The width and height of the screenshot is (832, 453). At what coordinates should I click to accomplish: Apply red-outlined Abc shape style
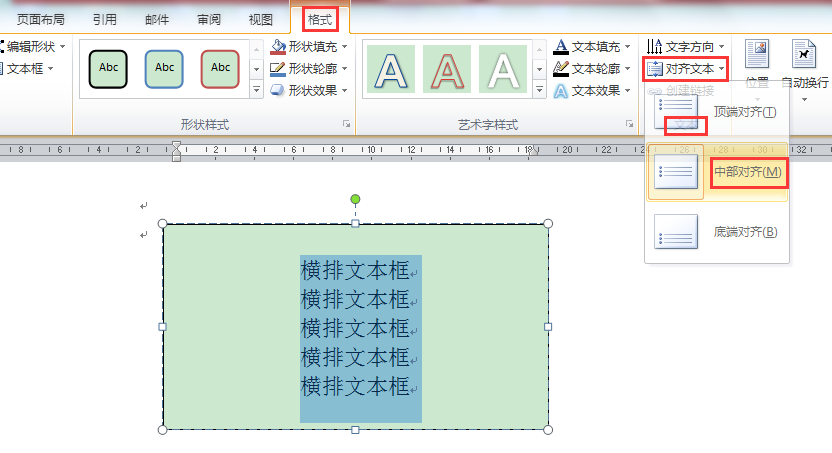pos(220,68)
